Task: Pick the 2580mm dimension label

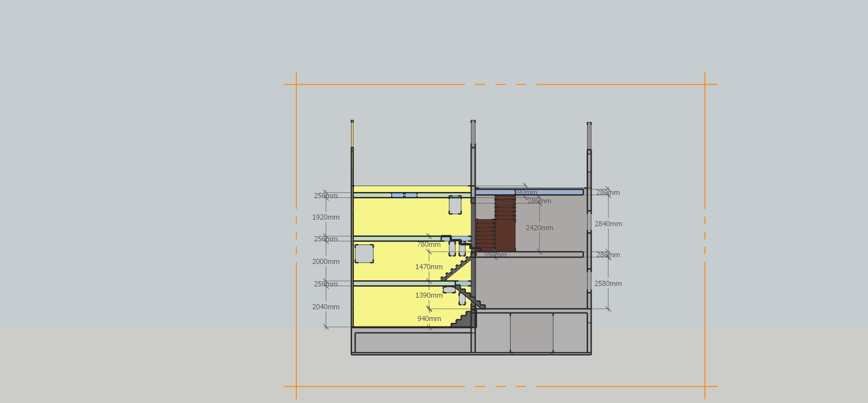Action: pyautogui.click(x=608, y=284)
